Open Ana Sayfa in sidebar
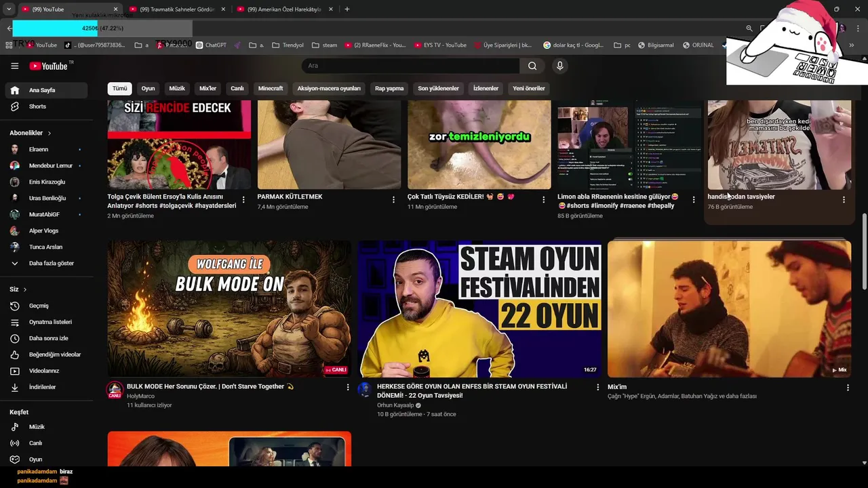 46,90
